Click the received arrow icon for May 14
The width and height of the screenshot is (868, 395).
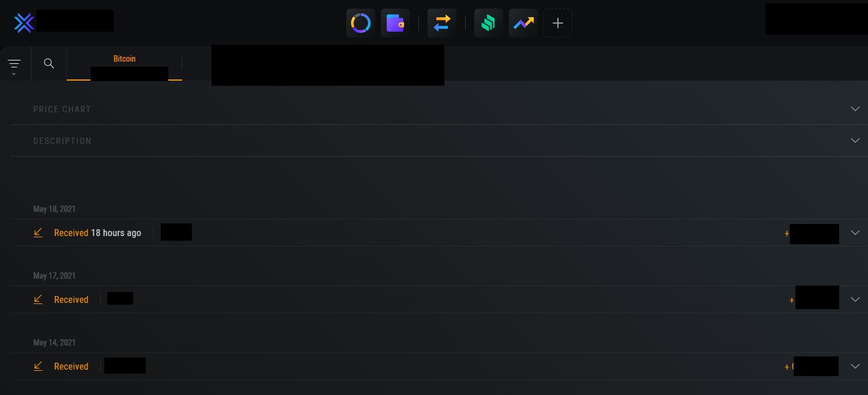(38, 366)
